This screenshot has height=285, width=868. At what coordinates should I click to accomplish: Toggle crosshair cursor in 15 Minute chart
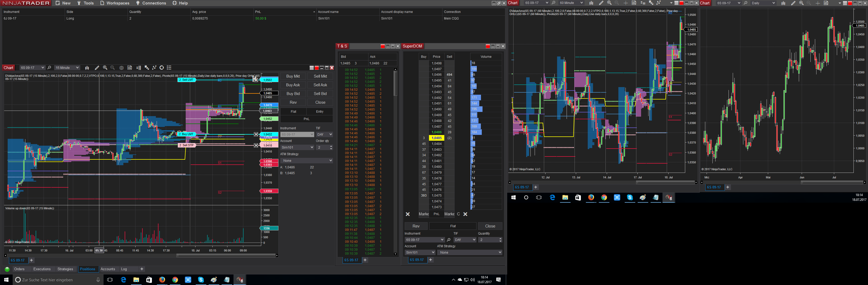[122, 68]
